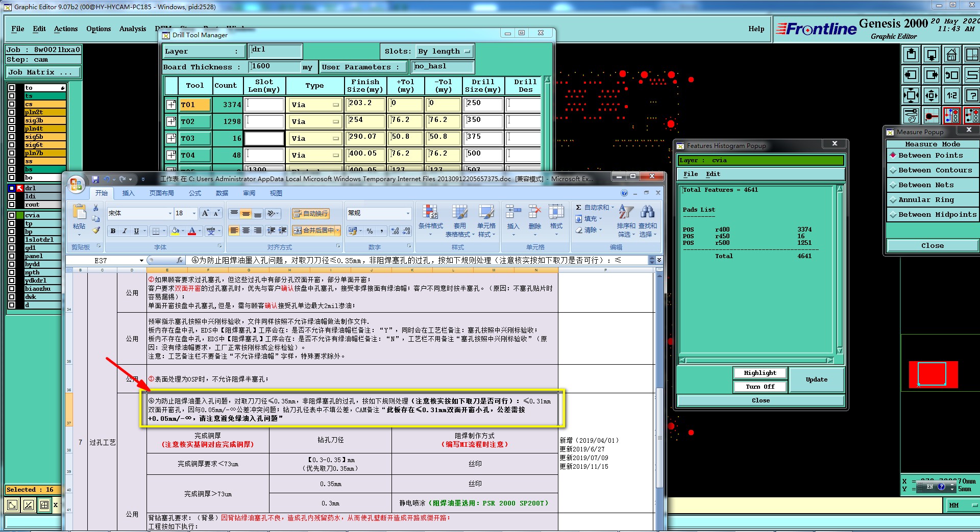
Task: Click the Turn Off button
Action: pyautogui.click(x=760, y=387)
